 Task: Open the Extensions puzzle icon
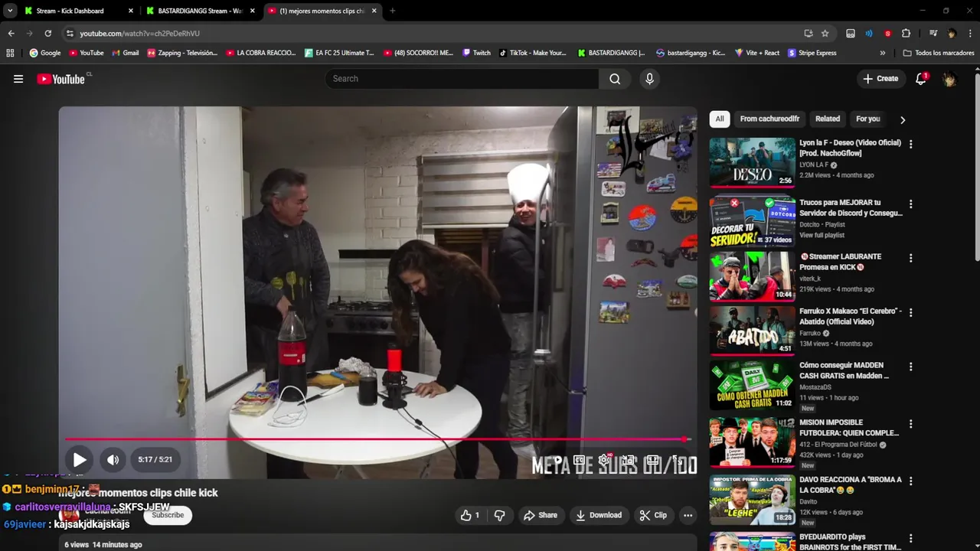906,34
